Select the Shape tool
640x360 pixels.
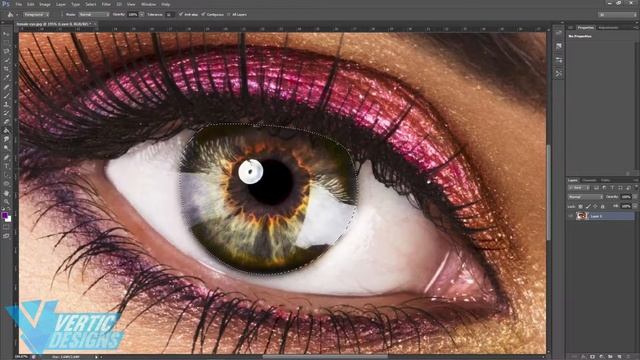(x=6, y=184)
